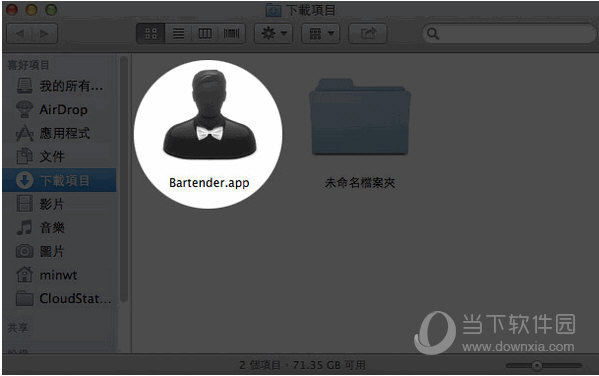
Task: Click the search magnifier icon
Action: click(432, 34)
